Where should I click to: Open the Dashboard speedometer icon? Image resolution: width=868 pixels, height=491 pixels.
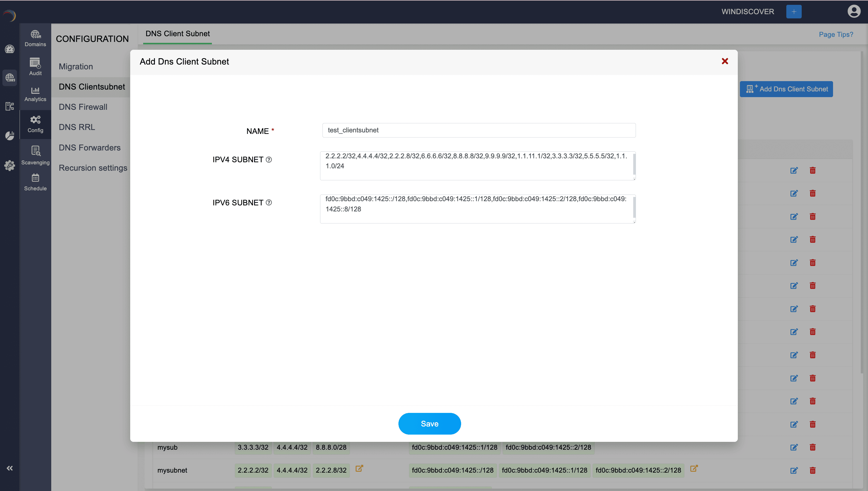click(10, 49)
